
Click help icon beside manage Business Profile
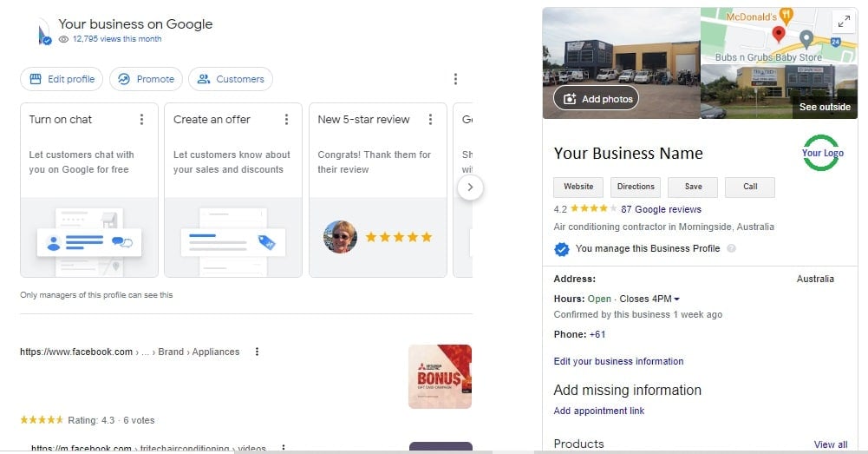point(731,248)
